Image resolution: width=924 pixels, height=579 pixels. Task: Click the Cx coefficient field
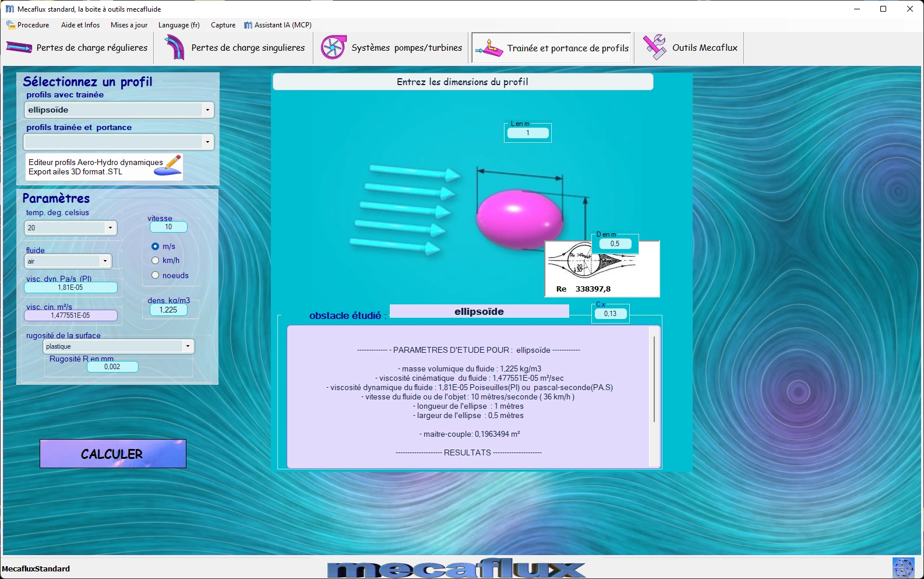[610, 314]
